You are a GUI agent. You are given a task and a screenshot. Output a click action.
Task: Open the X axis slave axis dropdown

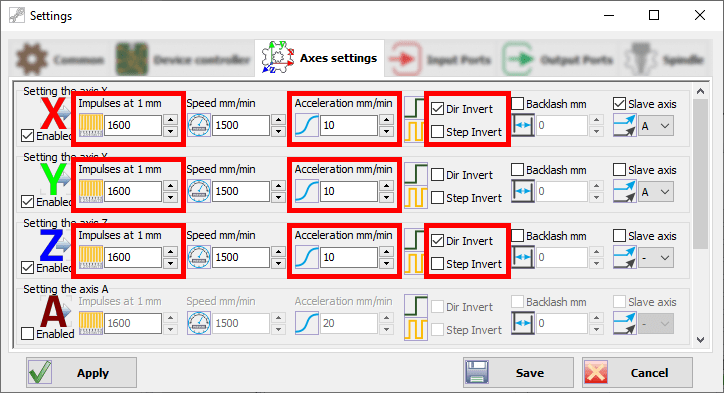(656, 126)
